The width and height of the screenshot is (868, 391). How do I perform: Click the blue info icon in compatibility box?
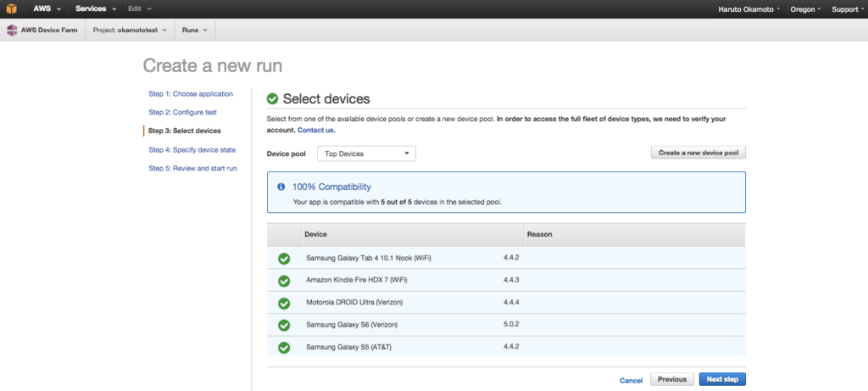tap(281, 187)
